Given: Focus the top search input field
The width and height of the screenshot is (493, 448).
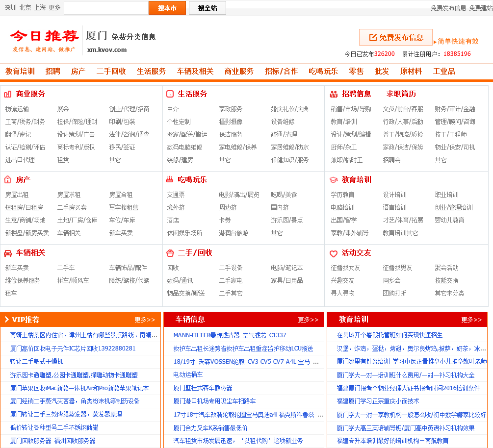Looking at the screenshot, I should (x=106, y=8).
